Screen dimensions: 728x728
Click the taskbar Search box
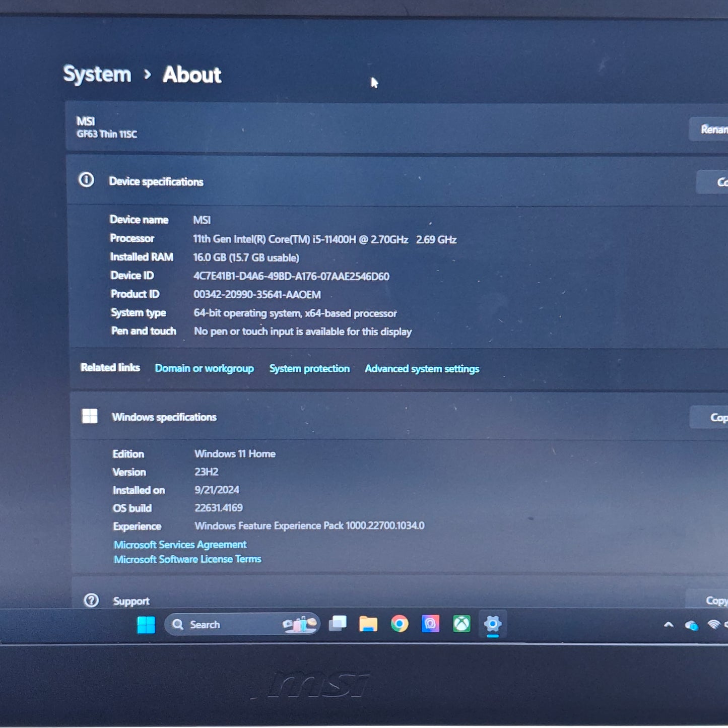click(x=242, y=624)
